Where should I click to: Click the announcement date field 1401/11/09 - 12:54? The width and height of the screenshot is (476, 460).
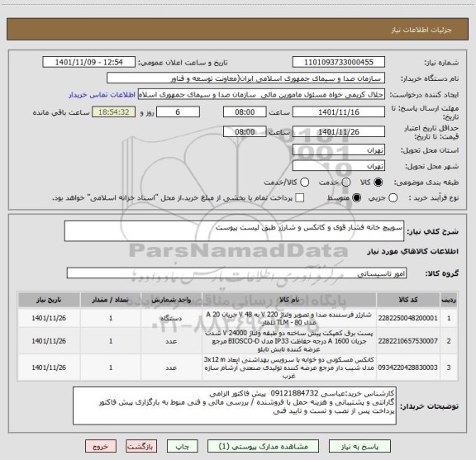coord(89,62)
